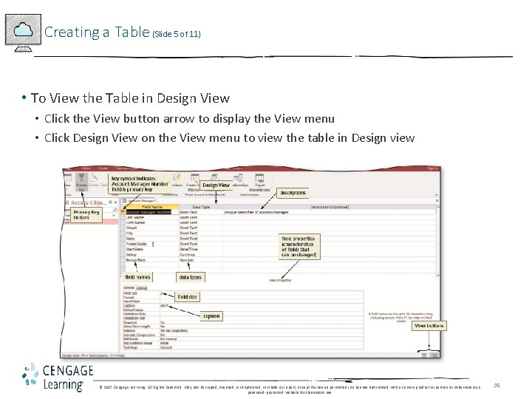This screenshot has height=399, width=532.
Task: Click the table design vertical scrollbar
Action: [437, 241]
